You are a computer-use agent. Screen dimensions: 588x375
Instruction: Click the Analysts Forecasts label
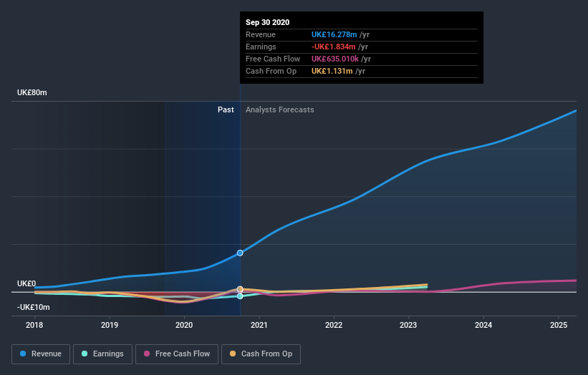point(280,109)
